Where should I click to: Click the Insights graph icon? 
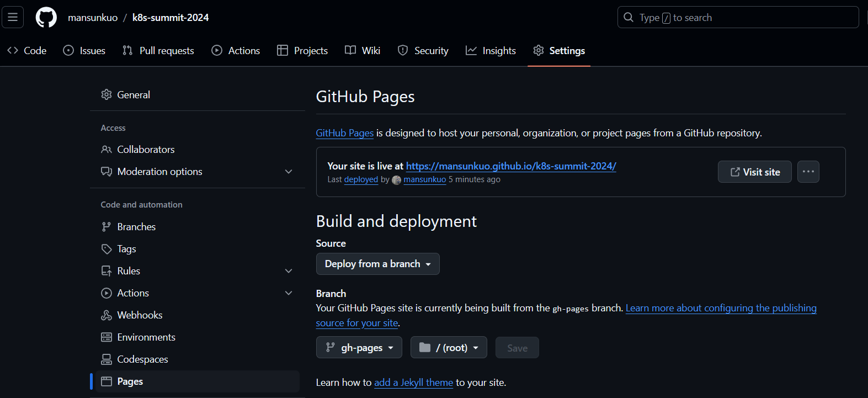point(471,50)
